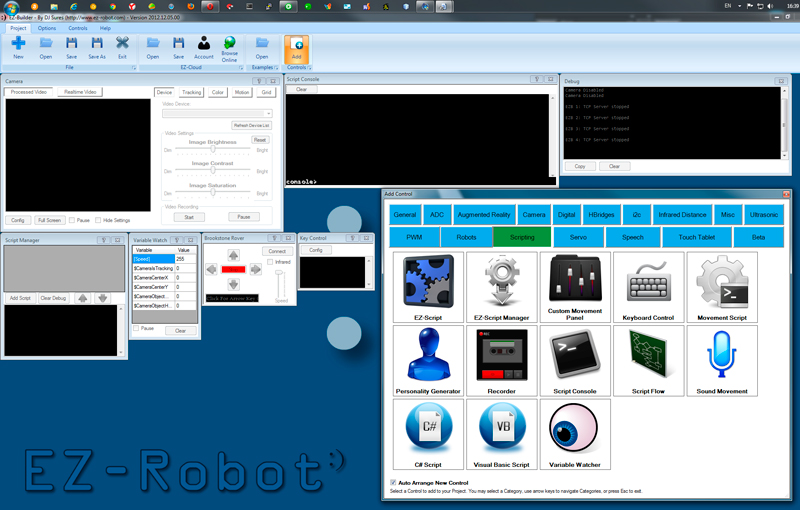Open the EZ-Cloud Account
This screenshot has width=800, height=510.
click(204, 48)
